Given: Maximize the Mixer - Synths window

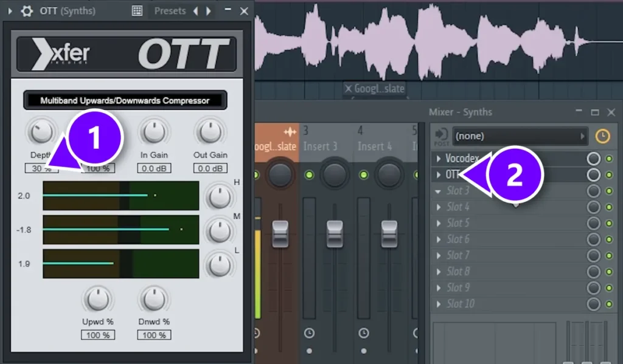Looking at the screenshot, I should 595,112.
